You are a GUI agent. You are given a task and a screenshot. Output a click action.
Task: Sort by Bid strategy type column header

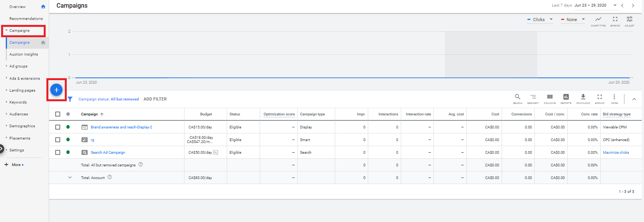tap(617, 114)
